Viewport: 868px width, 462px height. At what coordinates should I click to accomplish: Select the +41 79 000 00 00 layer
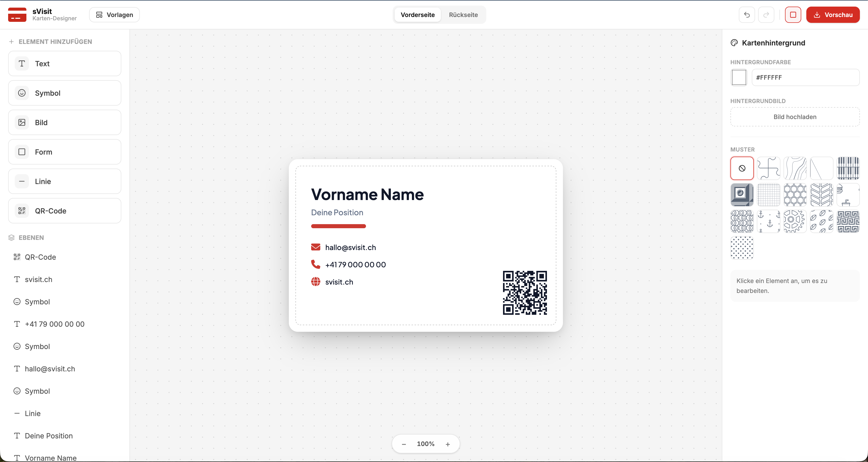tap(65, 324)
